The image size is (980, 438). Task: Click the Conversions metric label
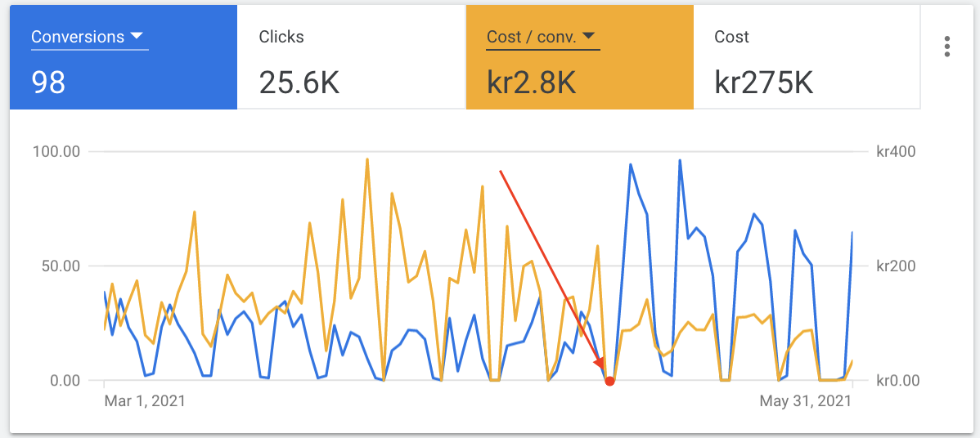pos(78,37)
